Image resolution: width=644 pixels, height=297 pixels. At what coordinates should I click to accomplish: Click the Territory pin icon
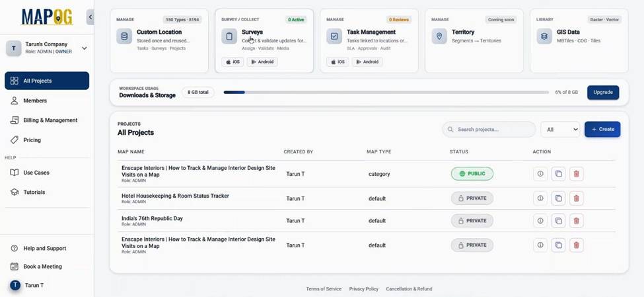click(x=439, y=36)
